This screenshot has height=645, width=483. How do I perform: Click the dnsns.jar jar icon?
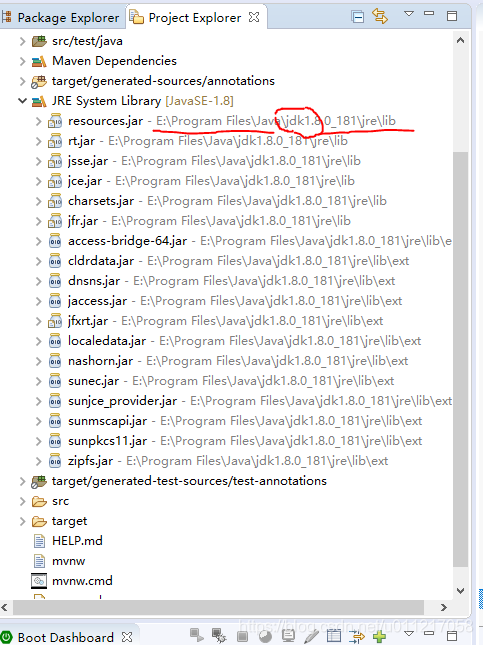click(55, 281)
